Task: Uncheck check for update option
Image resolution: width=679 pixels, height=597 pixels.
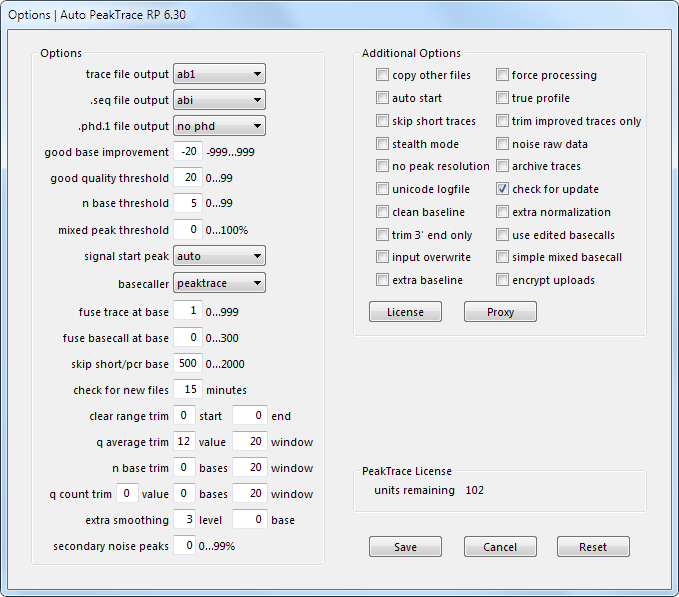Action: [502, 188]
